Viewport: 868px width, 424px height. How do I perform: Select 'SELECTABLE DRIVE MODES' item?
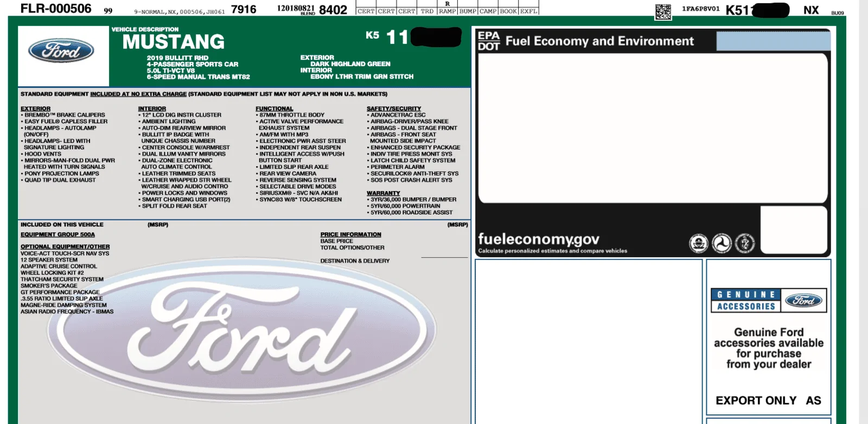tap(296, 187)
